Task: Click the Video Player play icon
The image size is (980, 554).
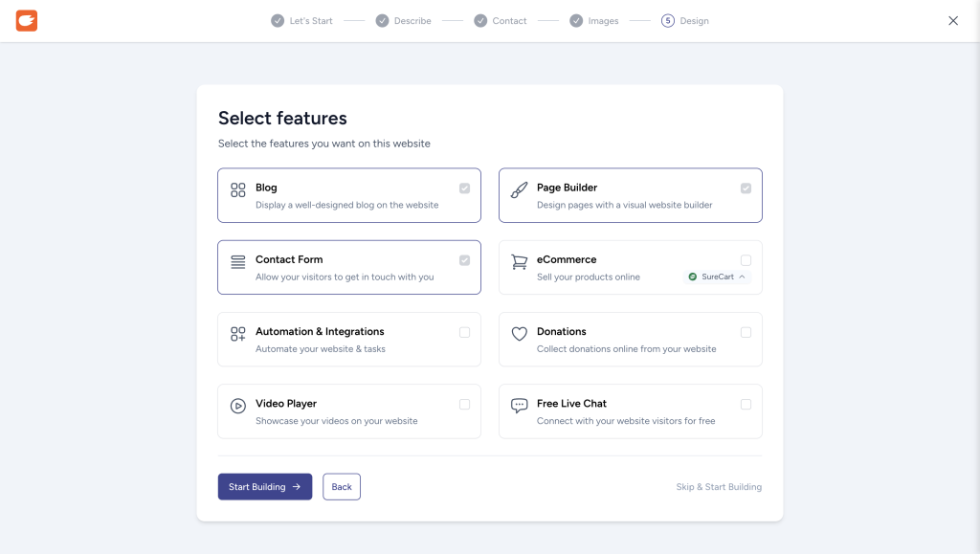Action: (x=238, y=406)
